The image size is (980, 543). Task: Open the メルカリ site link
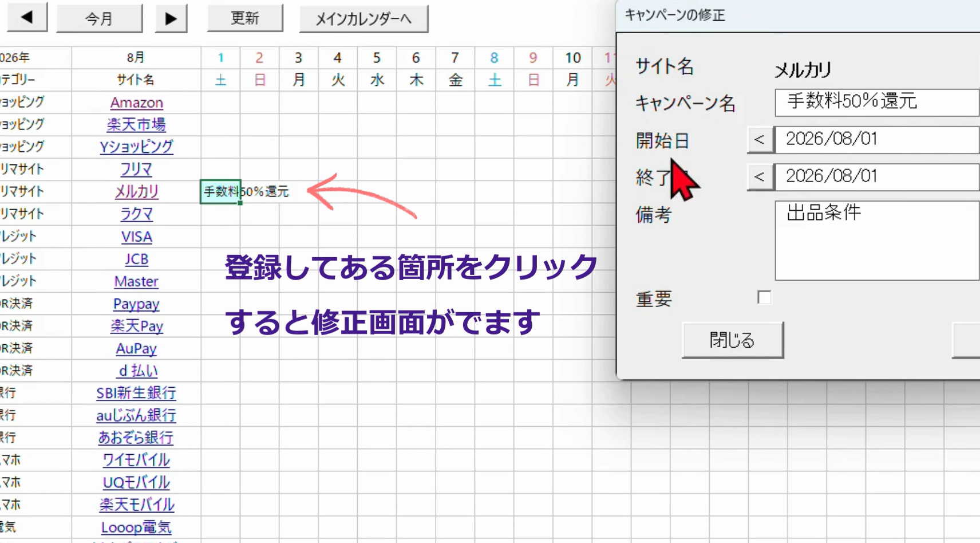point(136,191)
